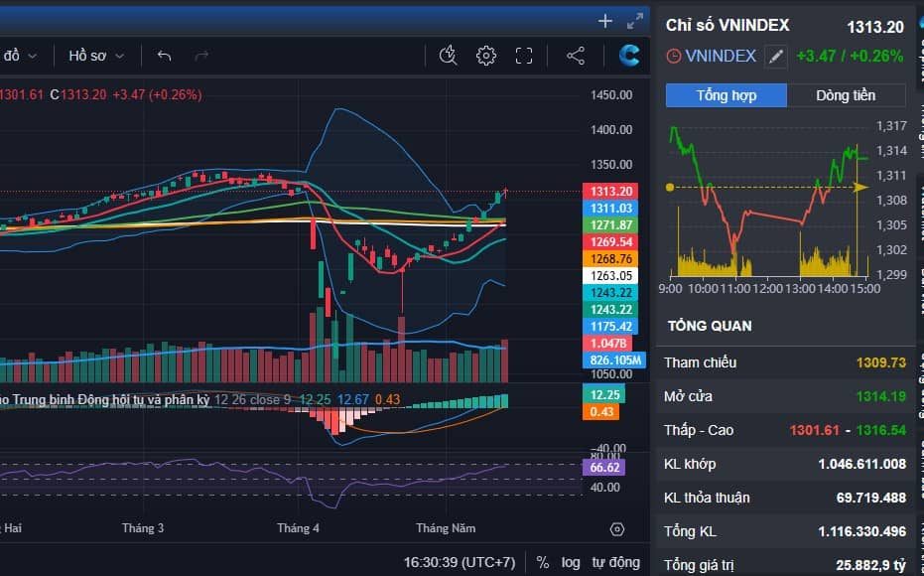Click the intraday VNINDEX mini chart
This screenshot has width=924, height=576.
tap(769, 201)
